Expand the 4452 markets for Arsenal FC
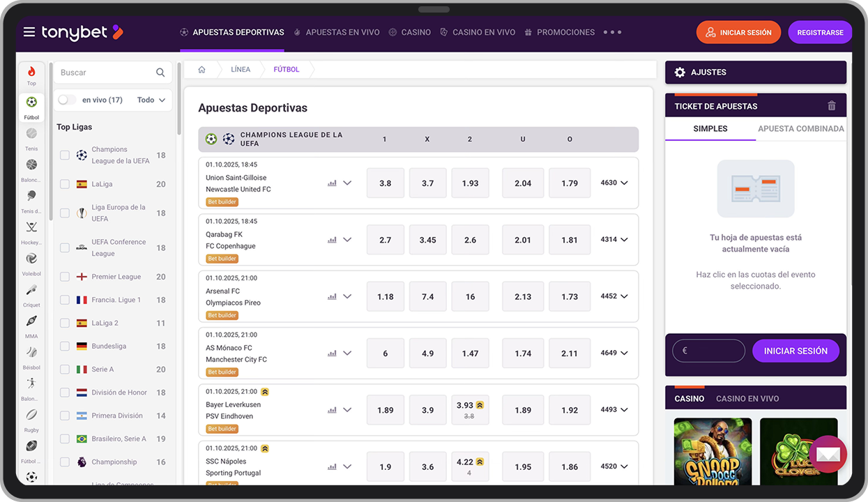 pos(614,296)
